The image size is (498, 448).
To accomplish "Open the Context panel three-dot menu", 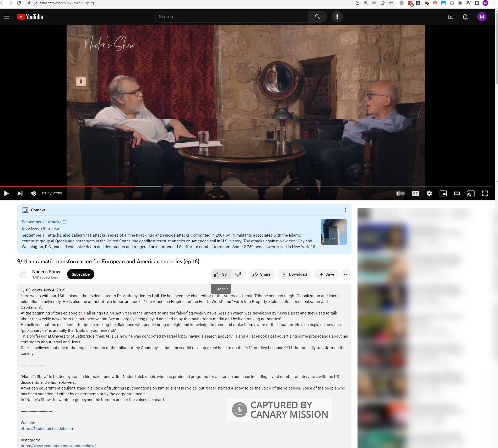I will 345,210.
